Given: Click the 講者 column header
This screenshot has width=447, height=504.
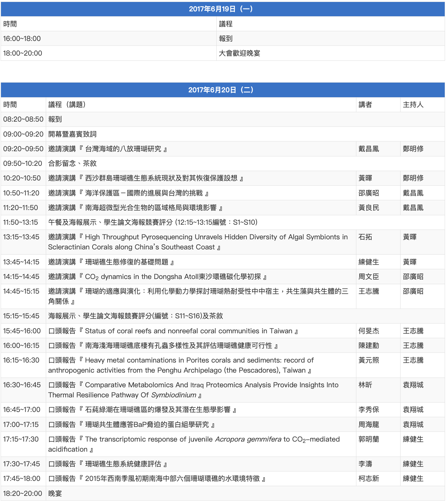Looking at the screenshot, I should (x=365, y=105).
